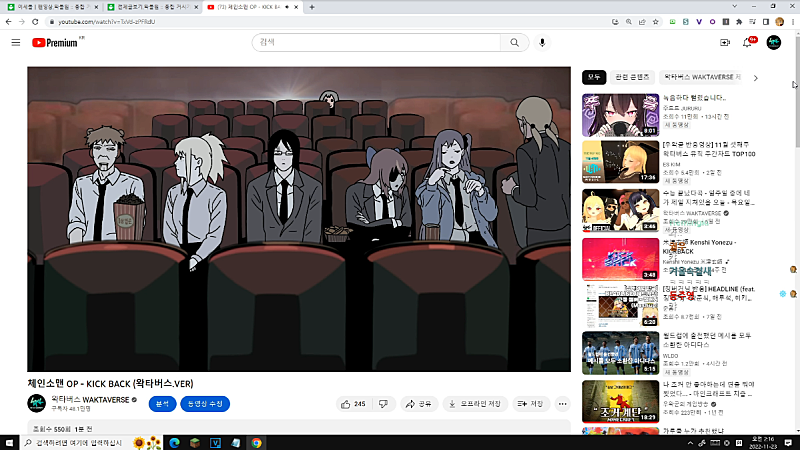This screenshot has width=800, height=450.
Task: Click the search magnifier button
Action: (x=514, y=43)
